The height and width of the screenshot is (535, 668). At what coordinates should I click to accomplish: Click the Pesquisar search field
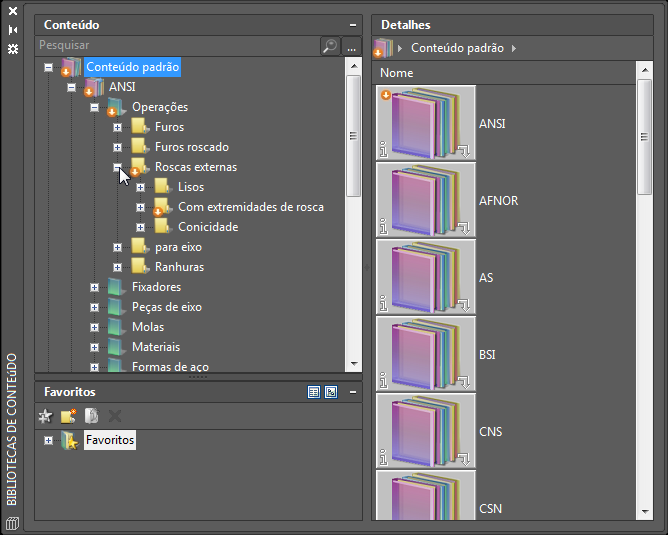tap(177, 45)
